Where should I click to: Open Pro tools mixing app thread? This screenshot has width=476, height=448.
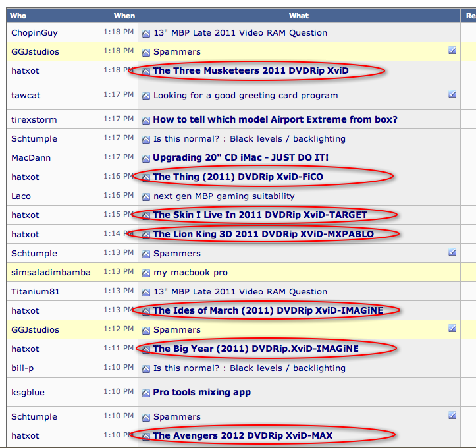[x=202, y=393]
